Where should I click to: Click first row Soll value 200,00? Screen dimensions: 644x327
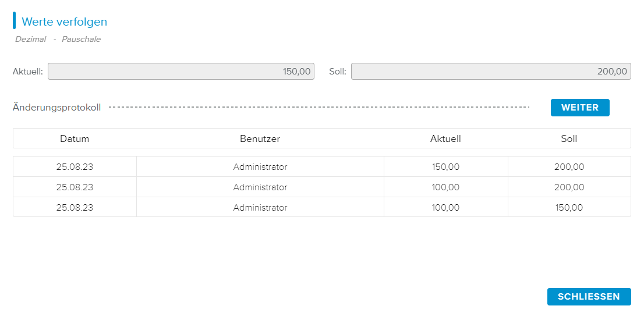pyautogui.click(x=569, y=167)
